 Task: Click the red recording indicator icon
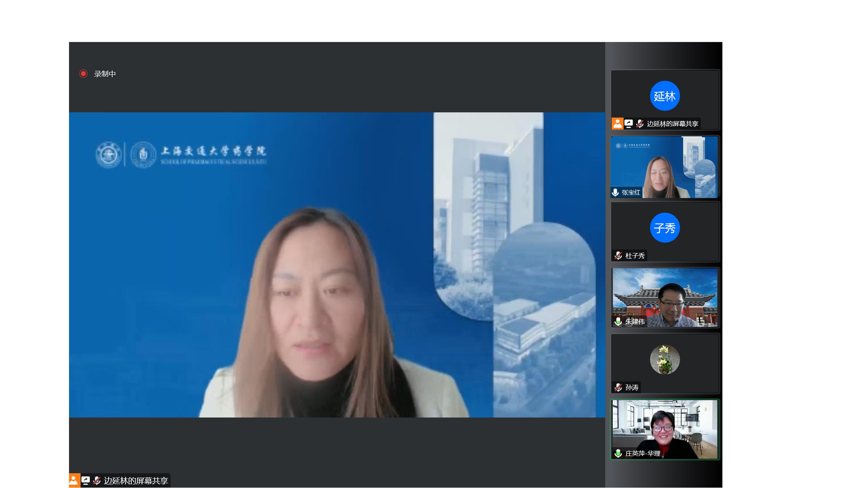(x=83, y=74)
